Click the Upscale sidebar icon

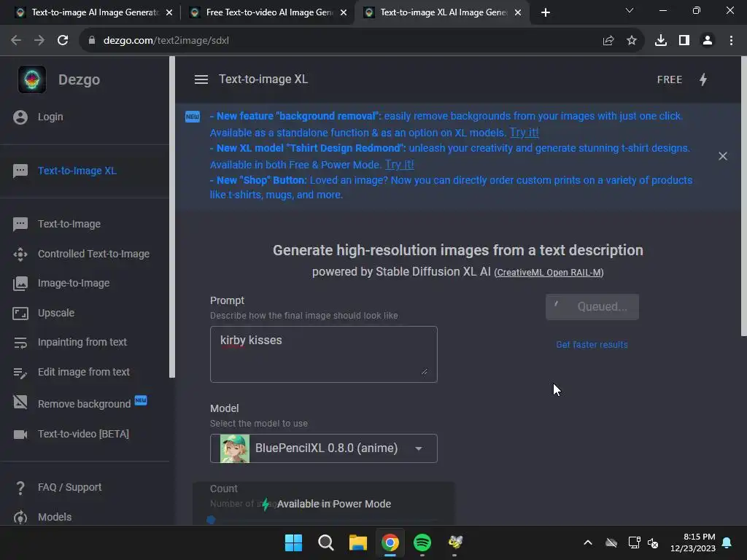coord(20,314)
